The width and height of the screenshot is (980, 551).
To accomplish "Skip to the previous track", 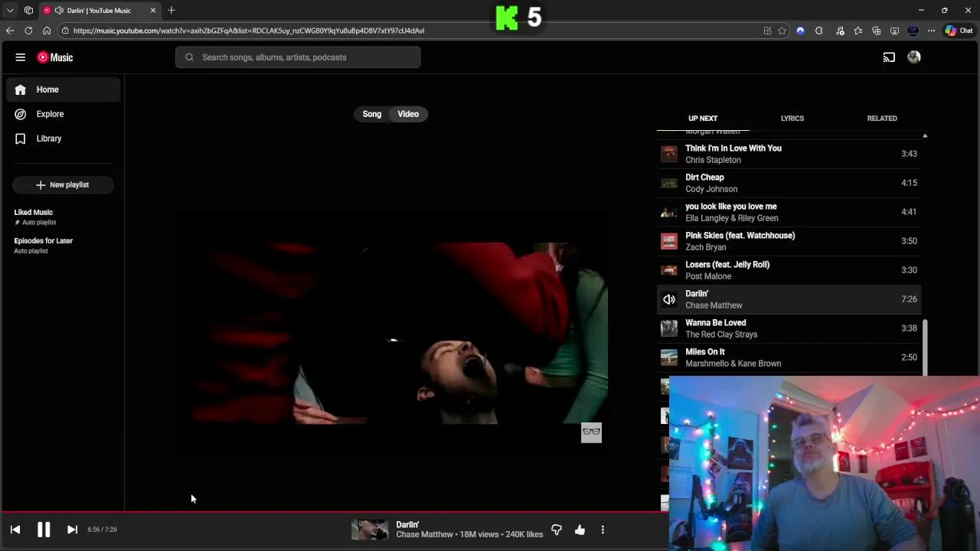I will pyautogui.click(x=15, y=530).
